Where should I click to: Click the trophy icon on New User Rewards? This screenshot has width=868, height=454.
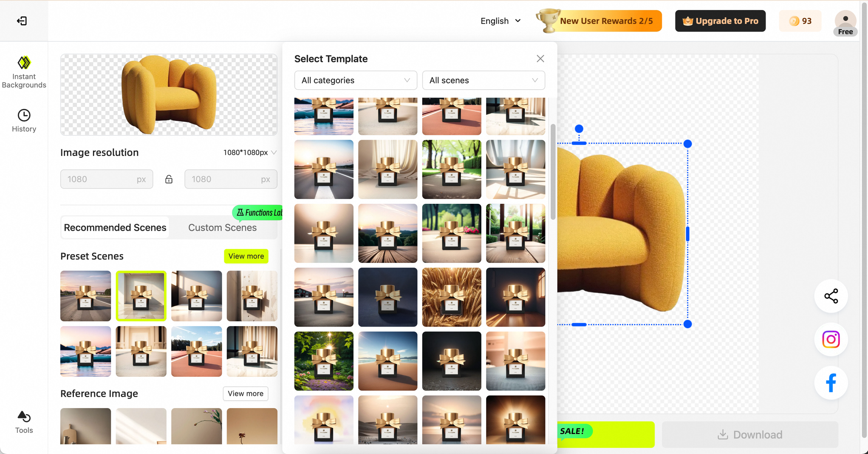pos(548,20)
